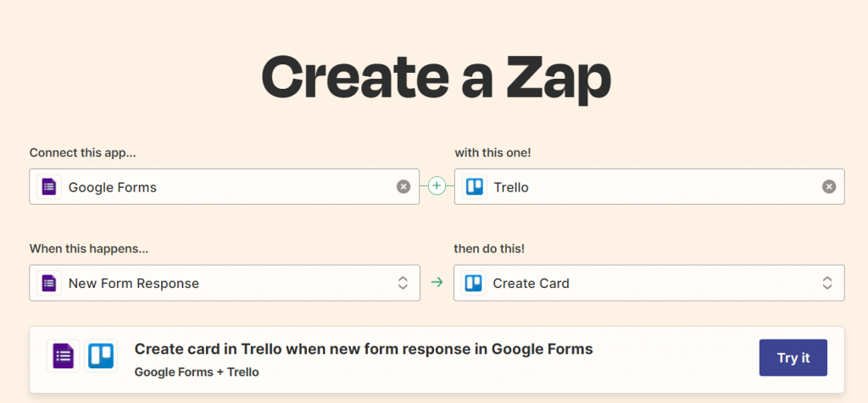The image size is (868, 403).
Task: Open the Create card in Trello Zap title
Action: click(364, 349)
